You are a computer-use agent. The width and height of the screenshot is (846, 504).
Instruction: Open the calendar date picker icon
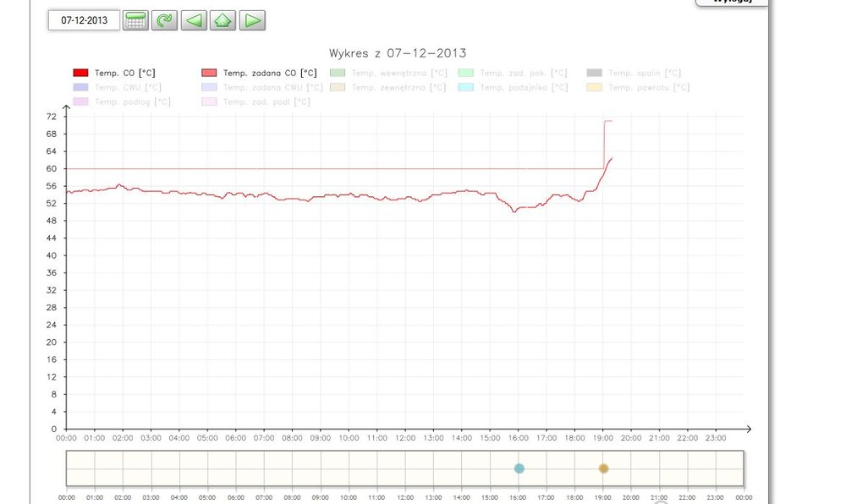[x=135, y=20]
